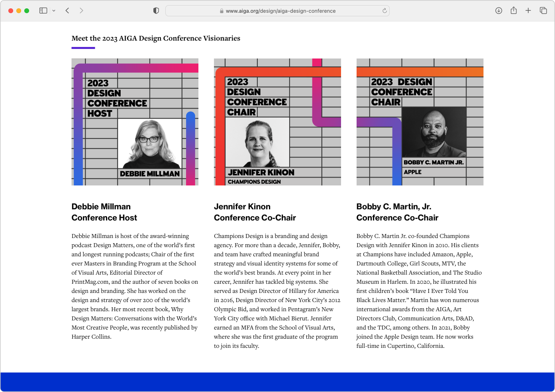The height and width of the screenshot is (392, 555).
Task: Go back to the previous page
Action: 67,11
